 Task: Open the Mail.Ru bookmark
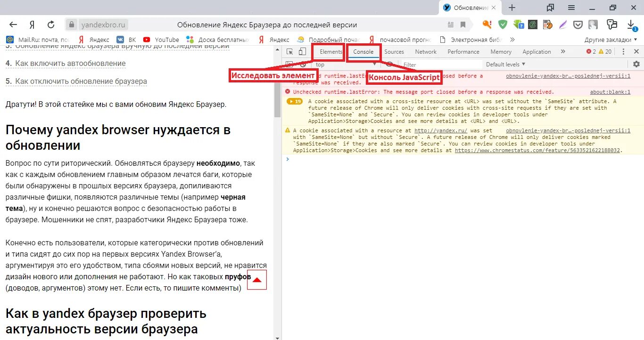[38, 40]
